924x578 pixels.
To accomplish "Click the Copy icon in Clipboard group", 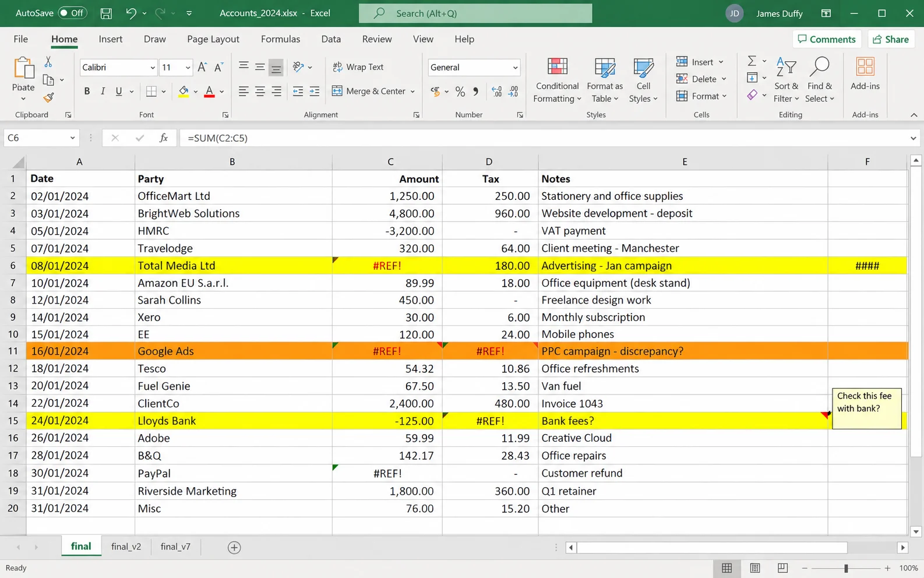I will pos(48,80).
